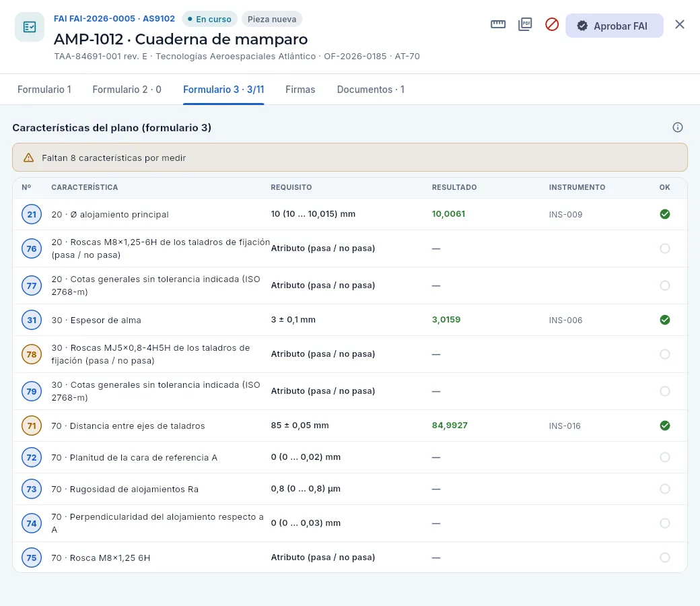This screenshot has width=700, height=606.
Task: Mark OK for Planitud de la cara de referencia A
Action: click(665, 458)
